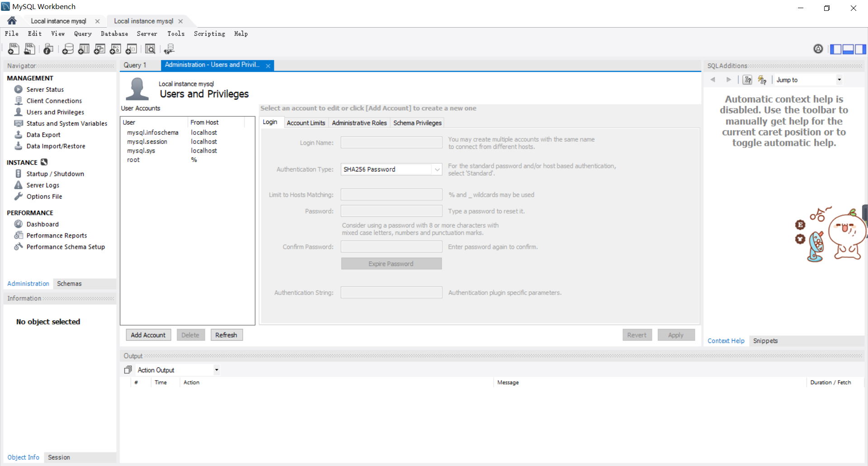
Task: Open the object inspector toolbar icon
Action: click(48, 49)
